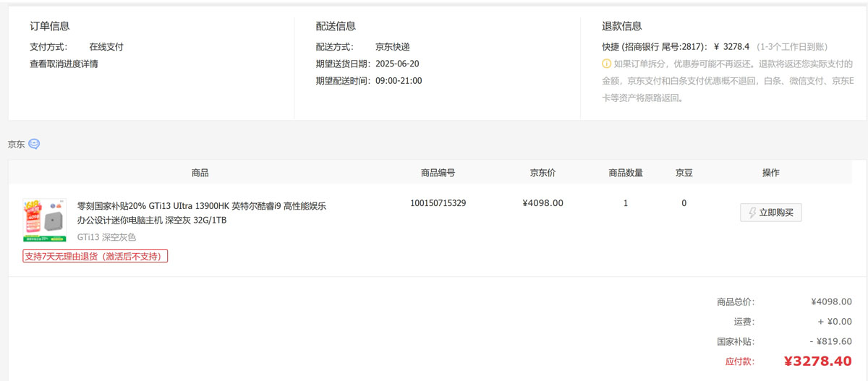This screenshot has height=381, width=868.
Task: Click 应付款 total ¥3278.40
Action: 817,361
